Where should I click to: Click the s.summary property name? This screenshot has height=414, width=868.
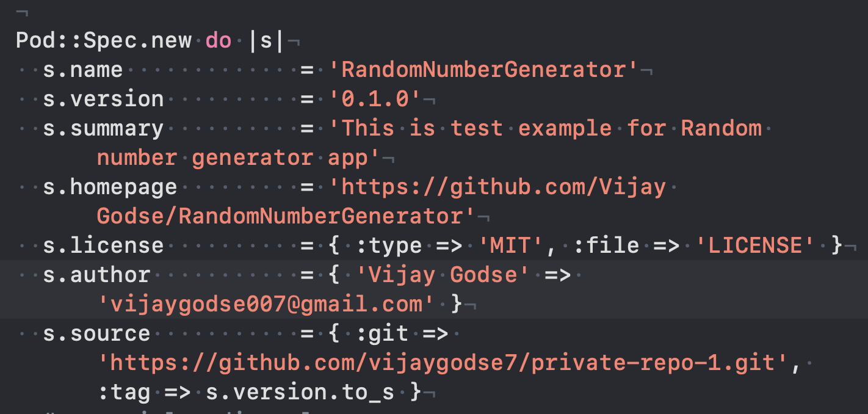[x=103, y=128]
